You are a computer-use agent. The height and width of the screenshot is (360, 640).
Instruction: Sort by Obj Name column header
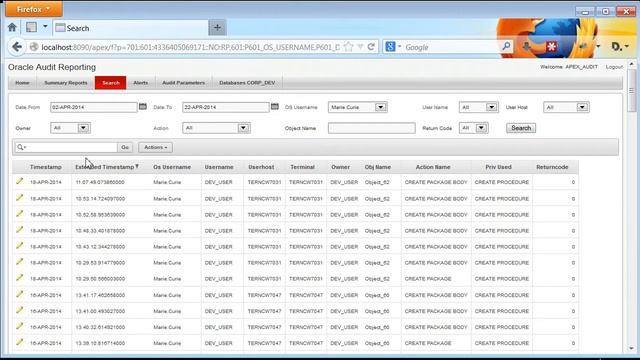tap(378, 167)
